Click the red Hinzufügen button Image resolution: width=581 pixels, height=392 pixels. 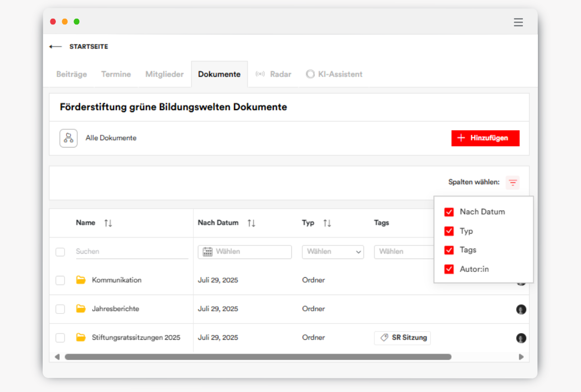[485, 138]
